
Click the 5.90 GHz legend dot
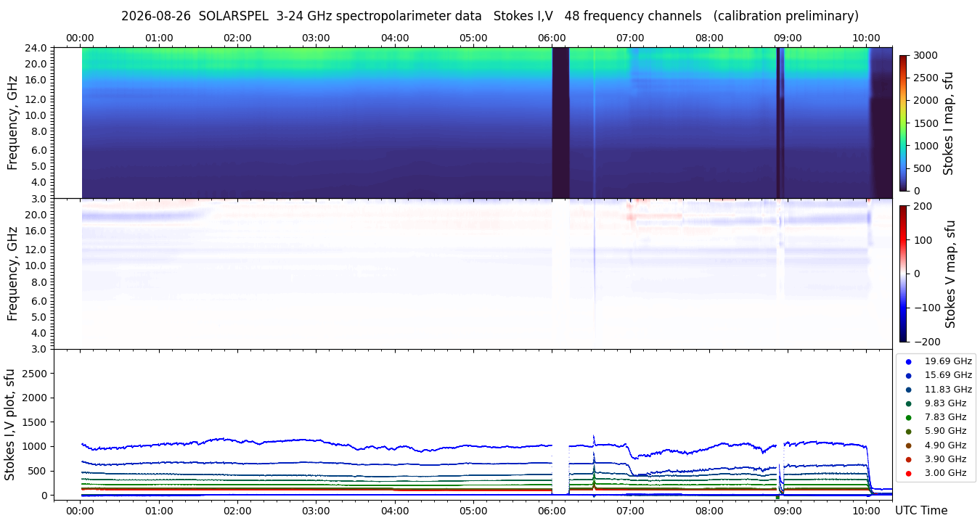coord(908,431)
